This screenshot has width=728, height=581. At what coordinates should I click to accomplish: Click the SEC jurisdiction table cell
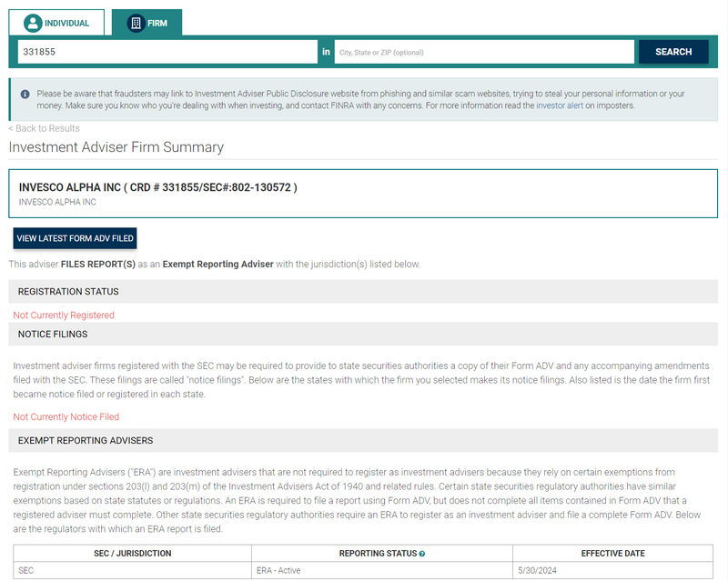point(132,570)
